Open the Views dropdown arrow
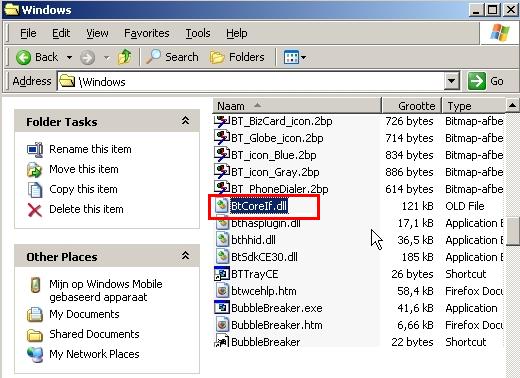Viewport: 520px width, 378px height. (304, 58)
